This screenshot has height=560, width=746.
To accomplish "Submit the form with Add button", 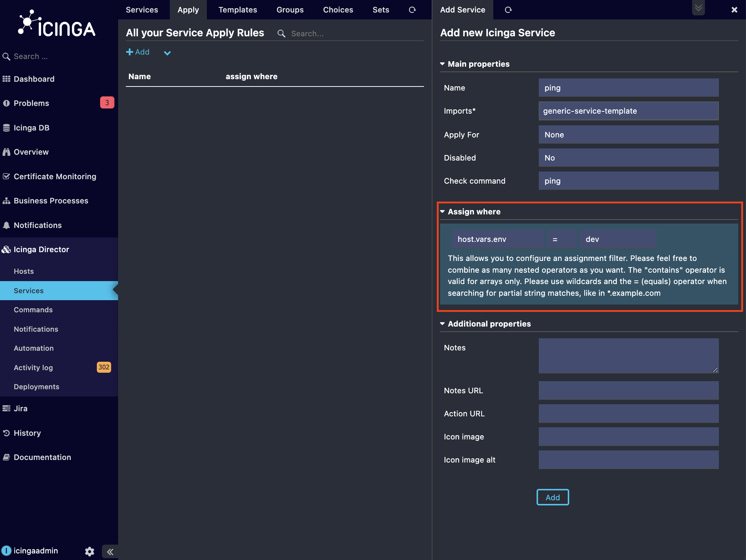I will pyautogui.click(x=553, y=497).
